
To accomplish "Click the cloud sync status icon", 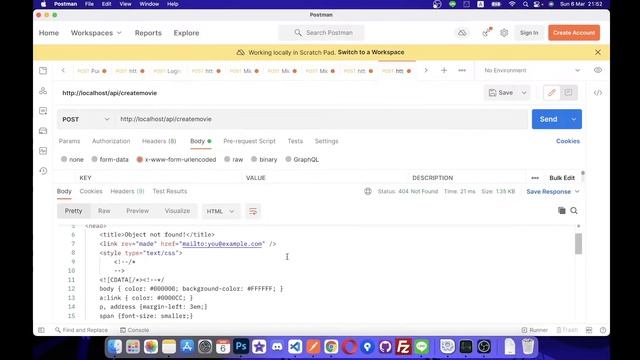I will pyautogui.click(x=462, y=33).
